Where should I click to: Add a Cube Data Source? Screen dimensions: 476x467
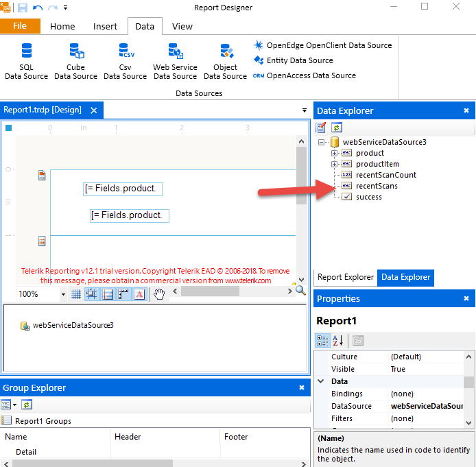click(75, 61)
